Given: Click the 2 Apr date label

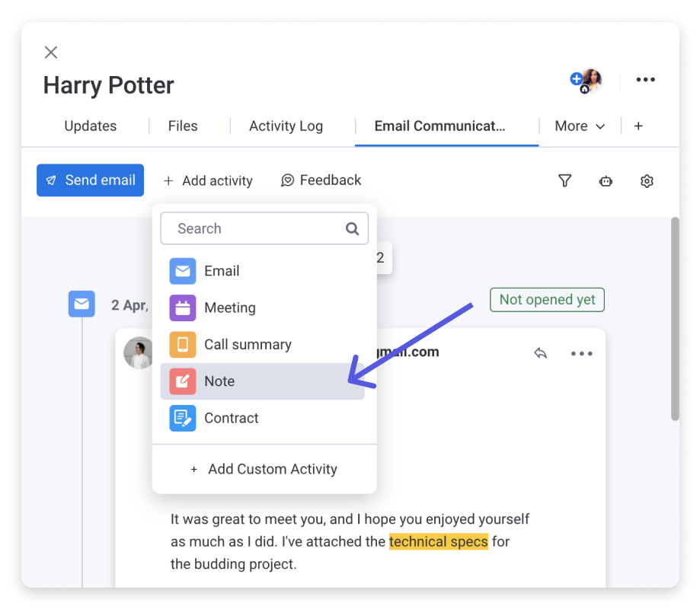Looking at the screenshot, I should (129, 305).
